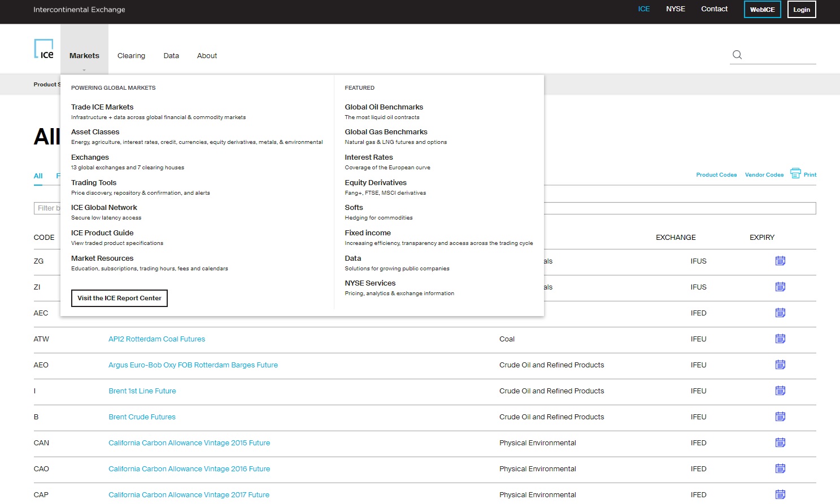Collapse the Markets dropdown menu

tap(84, 55)
